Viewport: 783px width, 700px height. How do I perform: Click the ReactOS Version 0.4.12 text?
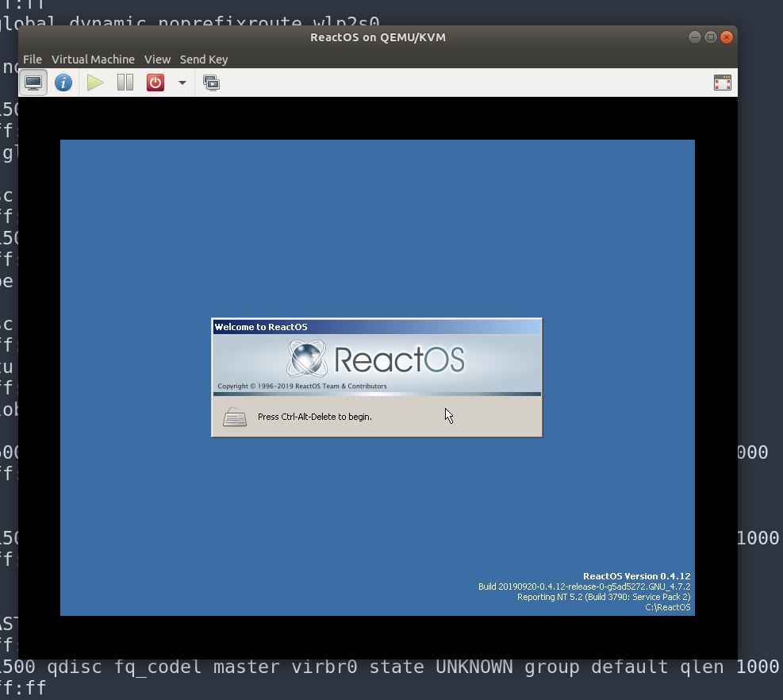pyautogui.click(x=637, y=576)
